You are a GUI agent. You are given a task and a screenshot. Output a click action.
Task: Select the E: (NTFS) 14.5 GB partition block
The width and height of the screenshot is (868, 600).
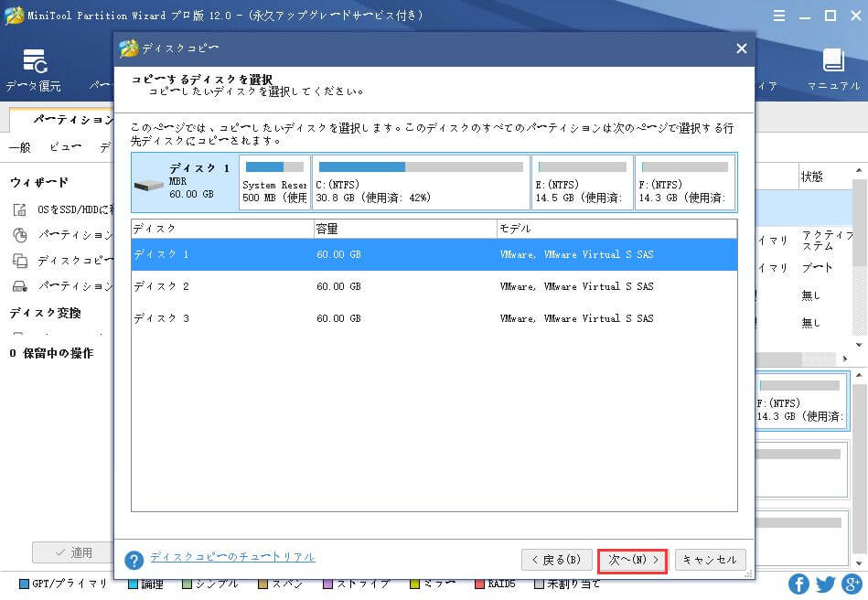pos(582,182)
